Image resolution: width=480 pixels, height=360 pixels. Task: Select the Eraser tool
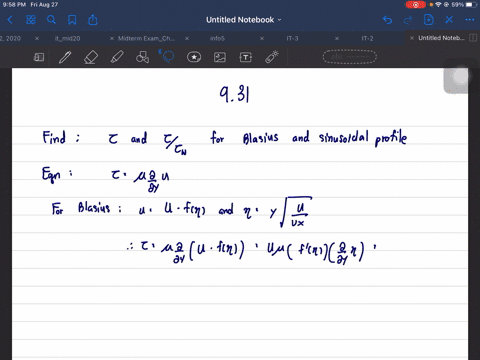(91, 57)
